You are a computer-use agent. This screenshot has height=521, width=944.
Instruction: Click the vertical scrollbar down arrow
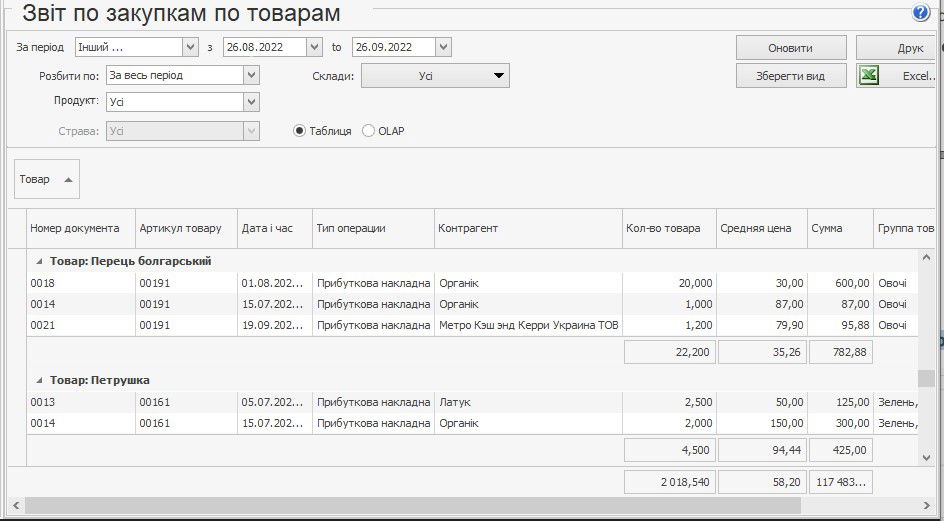click(926, 456)
